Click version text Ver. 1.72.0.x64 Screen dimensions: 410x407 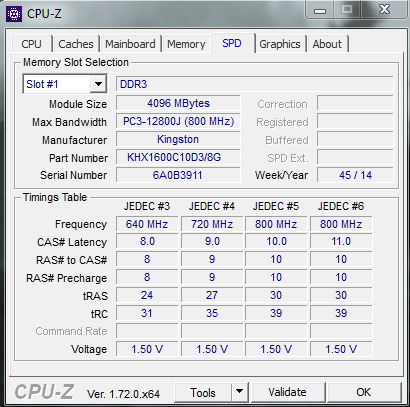coord(123,394)
